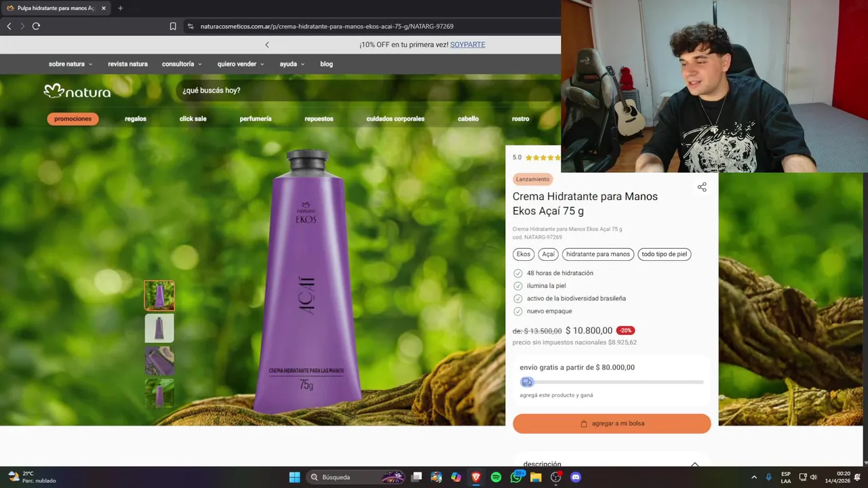This screenshot has height=488, width=868.
Task: Click the Lanzamiento badge
Action: tap(533, 179)
